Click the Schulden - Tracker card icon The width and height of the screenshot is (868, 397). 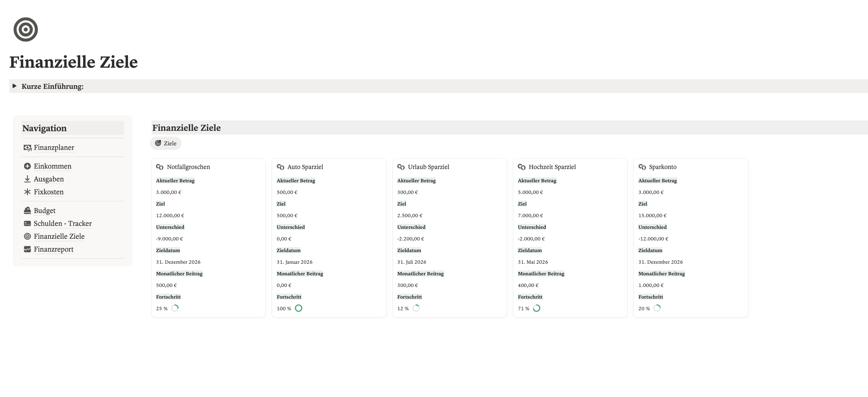coord(27,223)
